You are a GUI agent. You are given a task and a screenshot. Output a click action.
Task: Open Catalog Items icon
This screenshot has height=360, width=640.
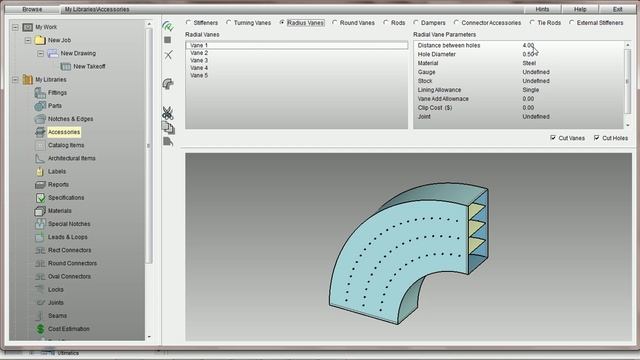[40, 145]
